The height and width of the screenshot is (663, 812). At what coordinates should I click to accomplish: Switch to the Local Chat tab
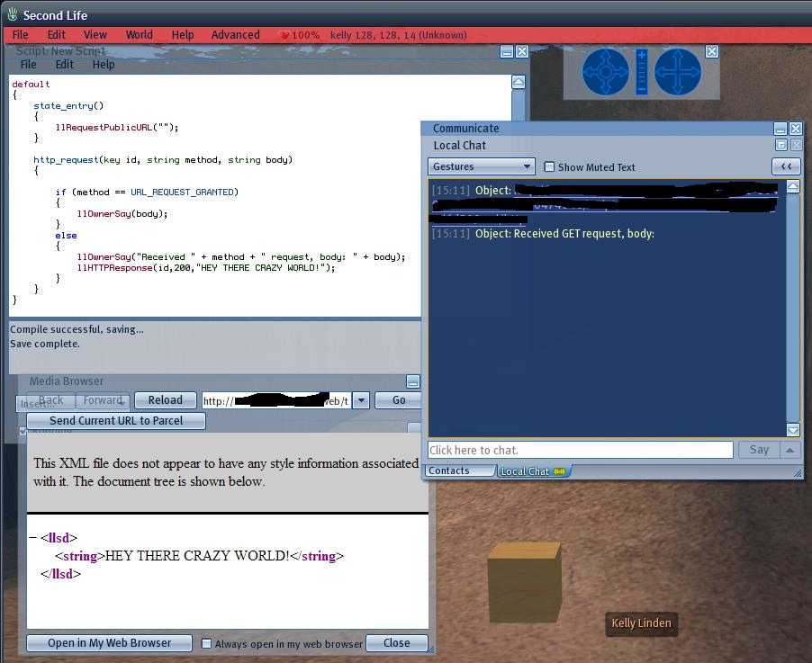click(x=534, y=471)
